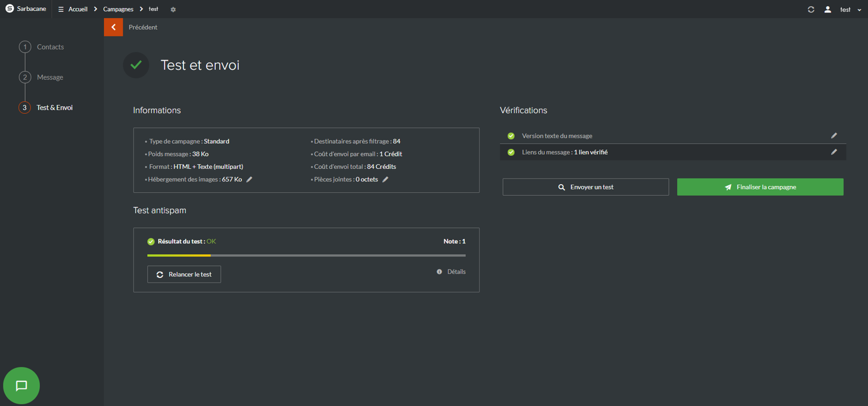Select the Test & Envoi step
The width and height of the screenshot is (868, 406).
pyautogui.click(x=54, y=107)
